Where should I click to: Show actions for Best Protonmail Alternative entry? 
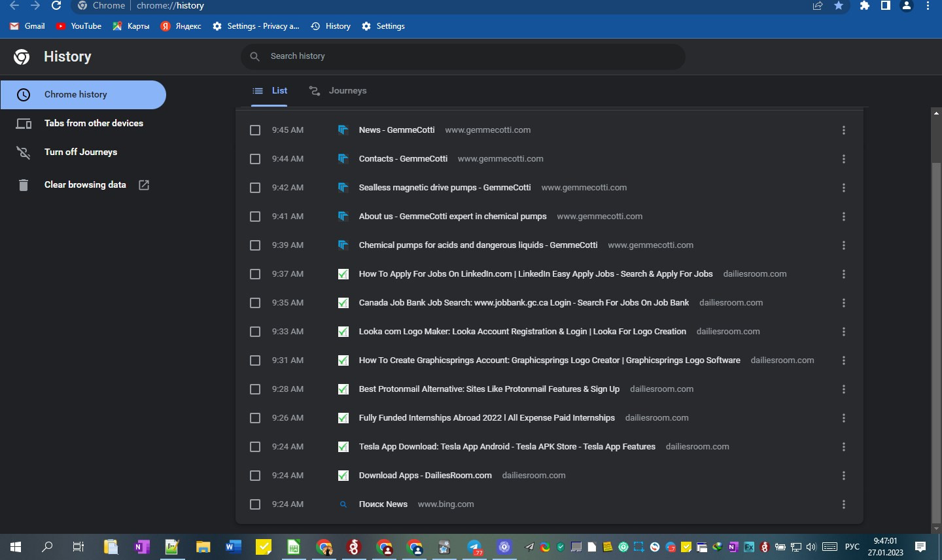[x=844, y=389]
